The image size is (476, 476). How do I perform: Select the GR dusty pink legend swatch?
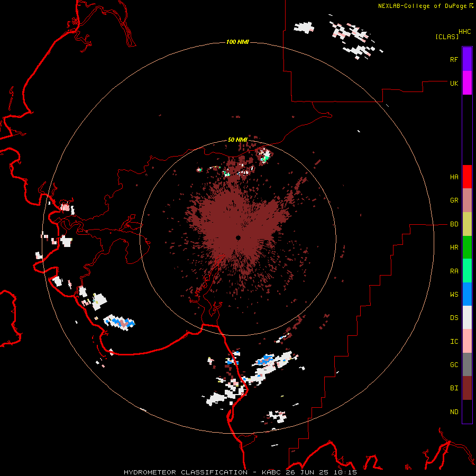[467, 200]
